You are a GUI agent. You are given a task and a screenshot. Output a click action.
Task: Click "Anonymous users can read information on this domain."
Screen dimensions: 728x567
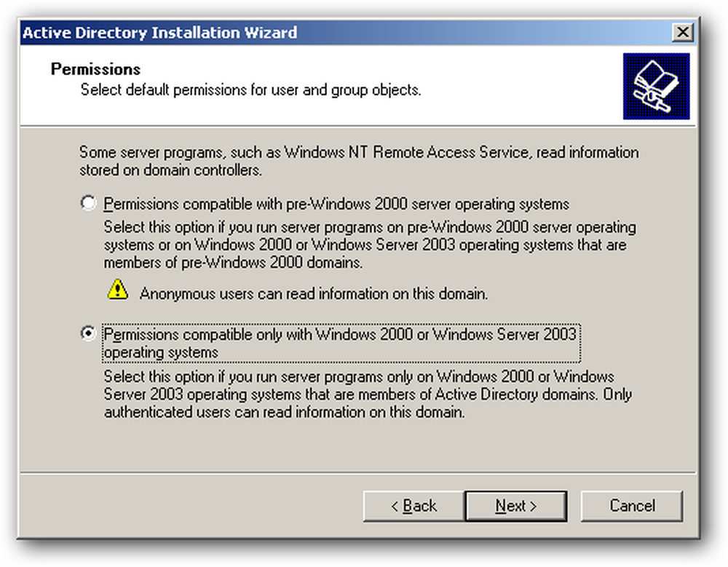click(x=314, y=294)
